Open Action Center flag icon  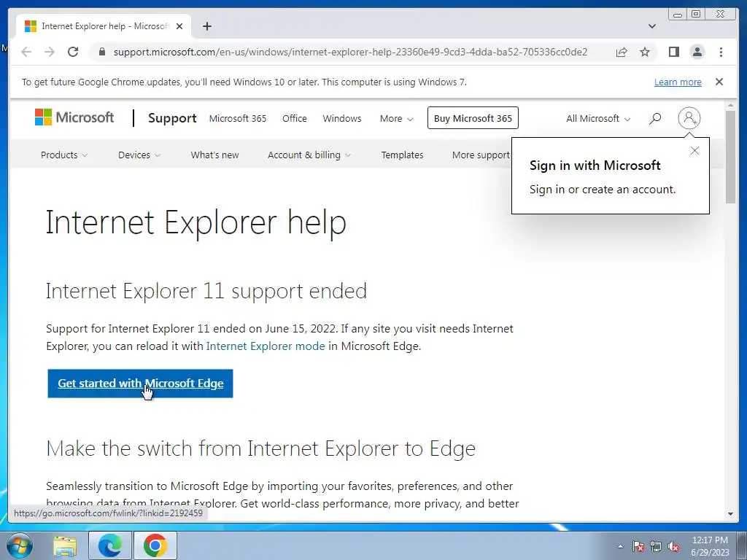click(638, 546)
